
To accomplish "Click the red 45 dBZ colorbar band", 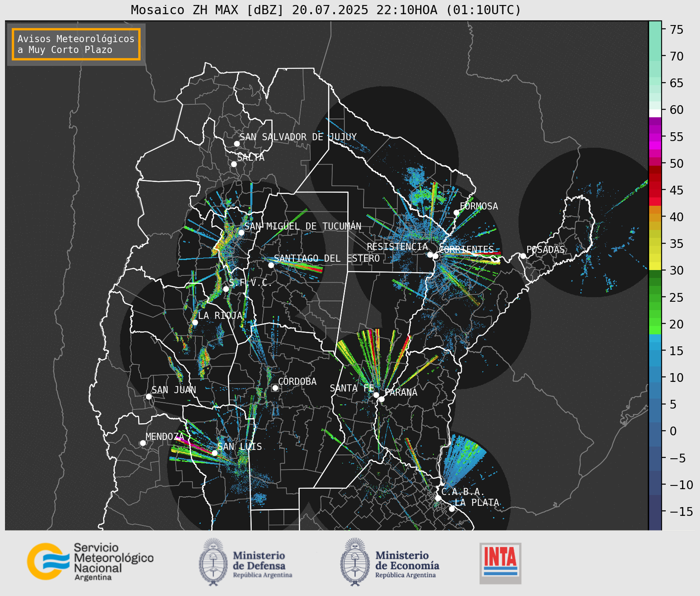I will coord(655,194).
